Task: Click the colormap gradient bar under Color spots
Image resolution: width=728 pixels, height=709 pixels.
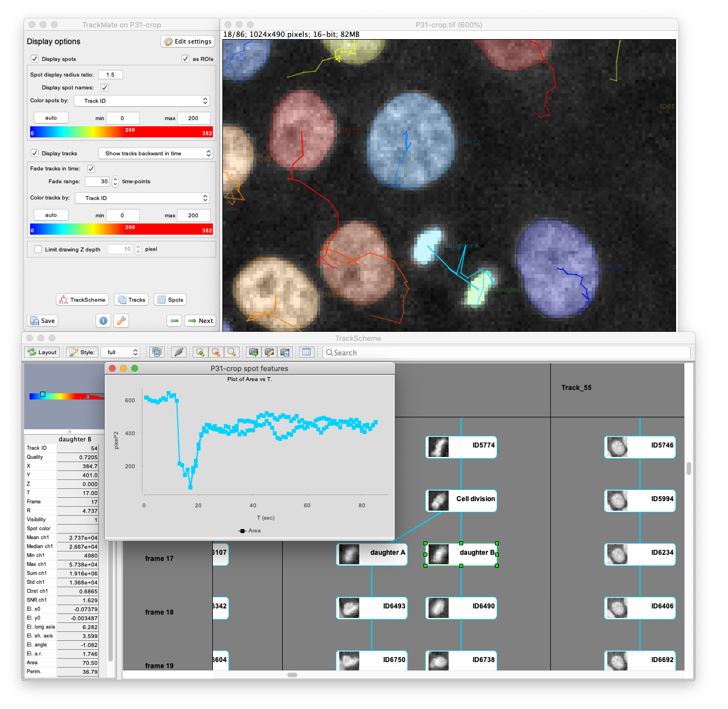Action: (120, 132)
